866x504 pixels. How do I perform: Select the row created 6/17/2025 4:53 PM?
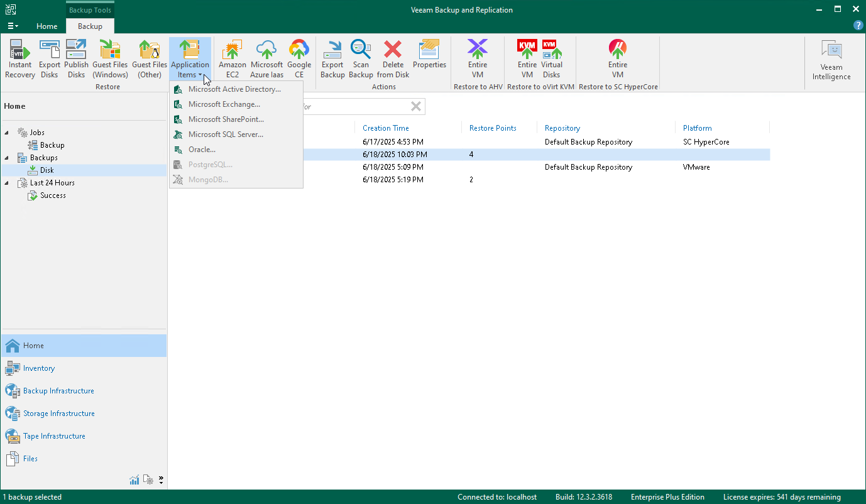click(x=536, y=142)
